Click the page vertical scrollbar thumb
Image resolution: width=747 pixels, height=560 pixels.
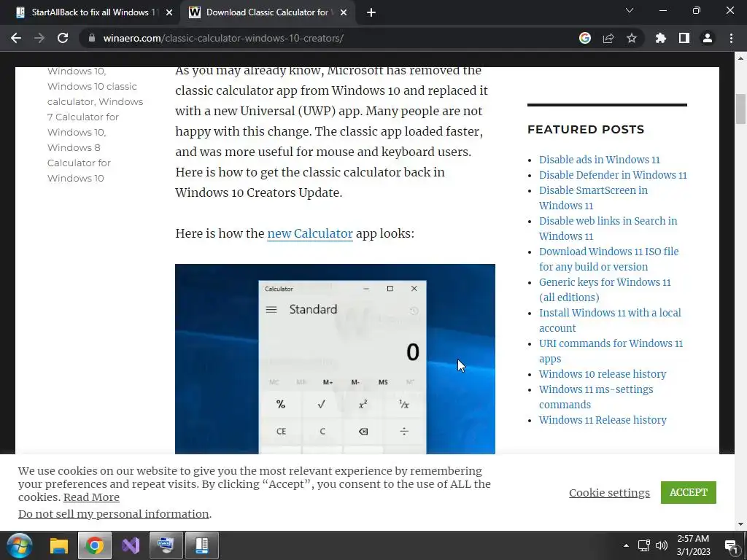(740, 109)
